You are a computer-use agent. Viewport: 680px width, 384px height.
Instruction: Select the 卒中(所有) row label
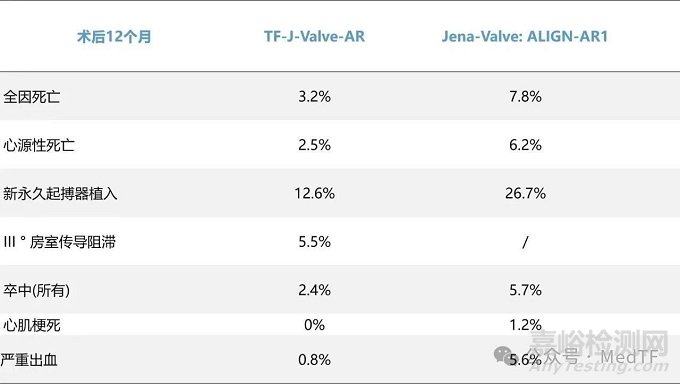coord(36,290)
